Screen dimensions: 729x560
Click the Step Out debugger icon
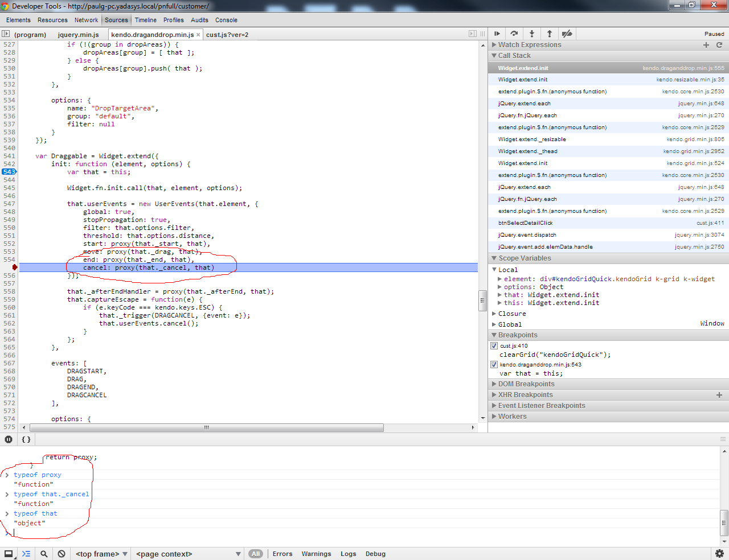[x=550, y=34]
